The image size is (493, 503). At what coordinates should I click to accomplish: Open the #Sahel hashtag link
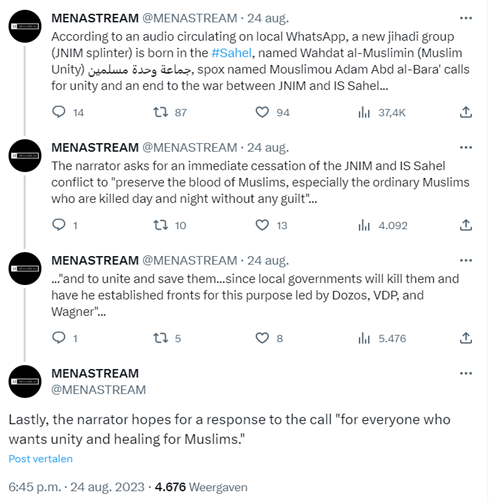pyautogui.click(x=231, y=53)
